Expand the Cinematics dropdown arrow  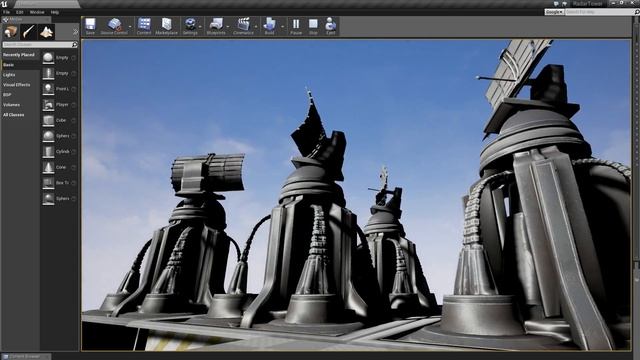(256, 27)
